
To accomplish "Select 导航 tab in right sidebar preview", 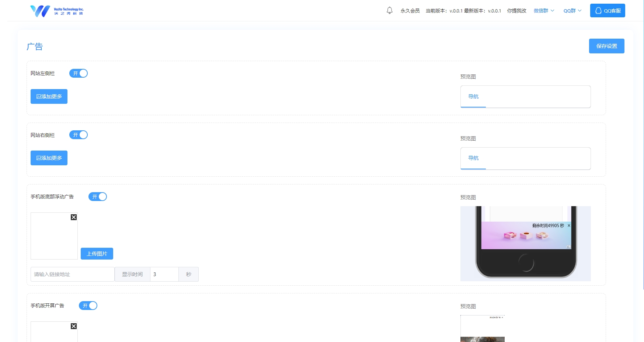I will pyautogui.click(x=473, y=158).
